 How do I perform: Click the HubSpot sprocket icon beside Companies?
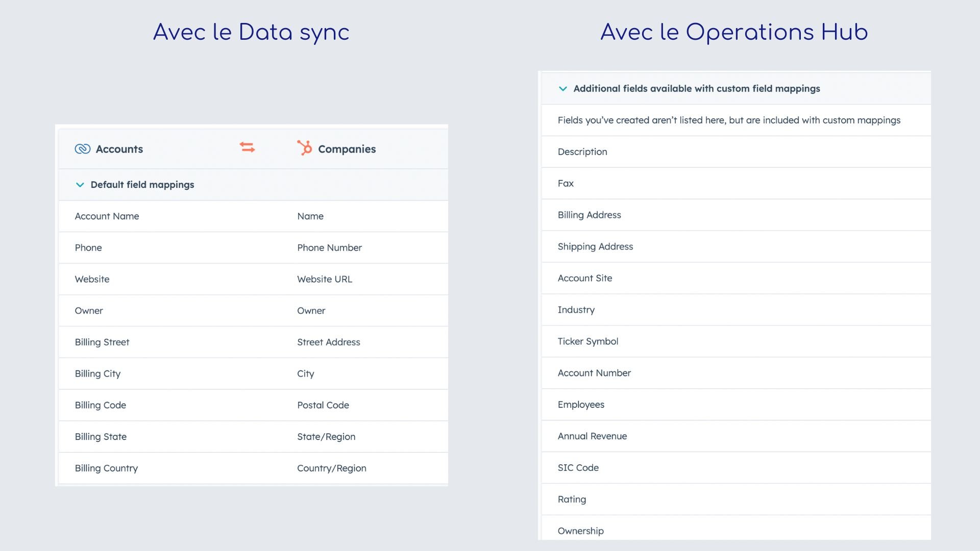(x=305, y=148)
